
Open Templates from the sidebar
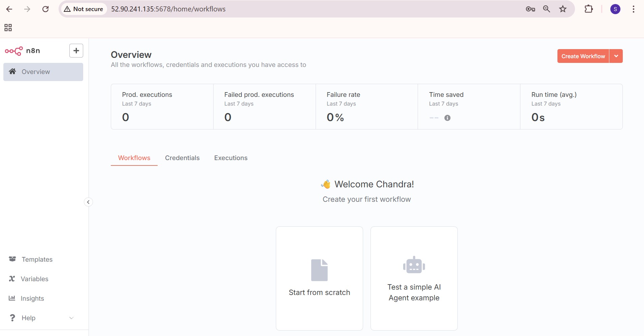click(x=37, y=259)
